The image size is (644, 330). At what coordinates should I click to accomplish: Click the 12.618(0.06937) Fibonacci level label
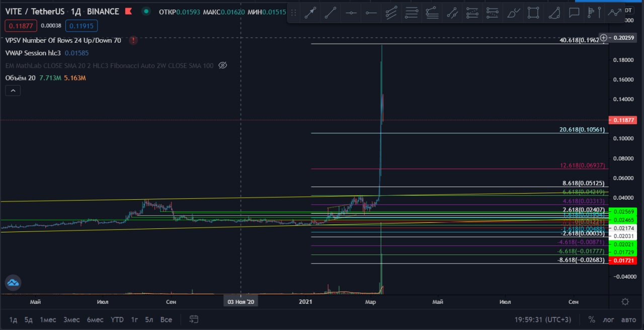582,165
